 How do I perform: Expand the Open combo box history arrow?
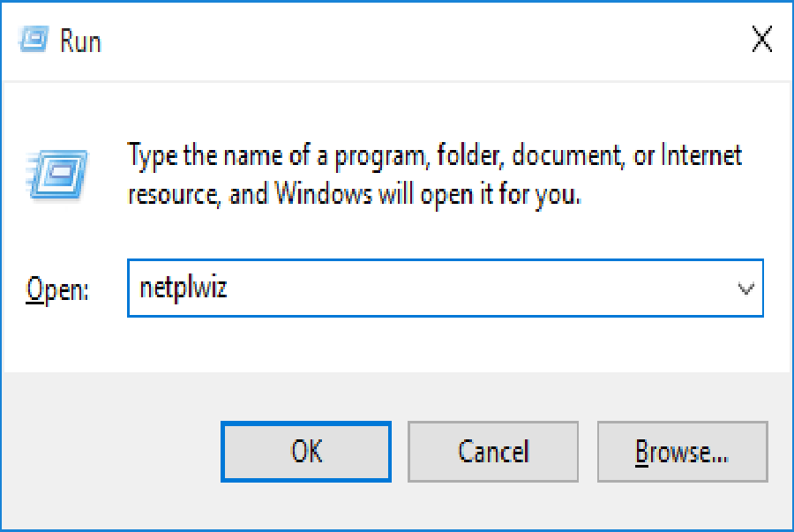click(x=745, y=288)
